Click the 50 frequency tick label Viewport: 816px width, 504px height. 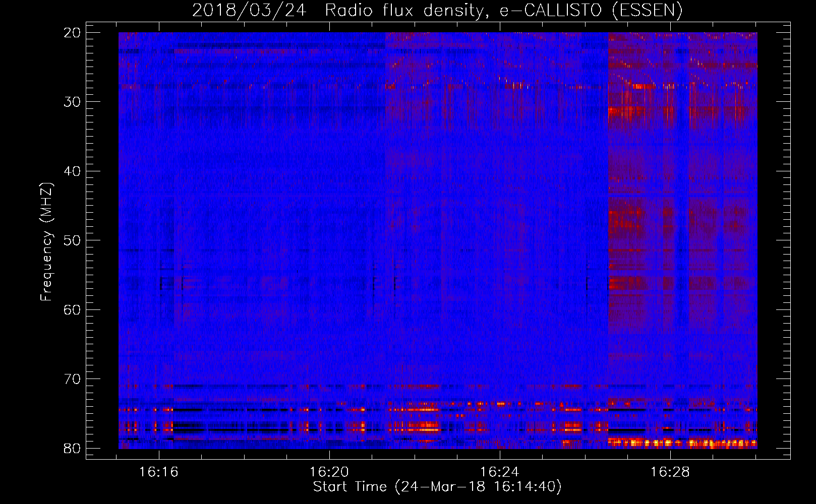72,240
